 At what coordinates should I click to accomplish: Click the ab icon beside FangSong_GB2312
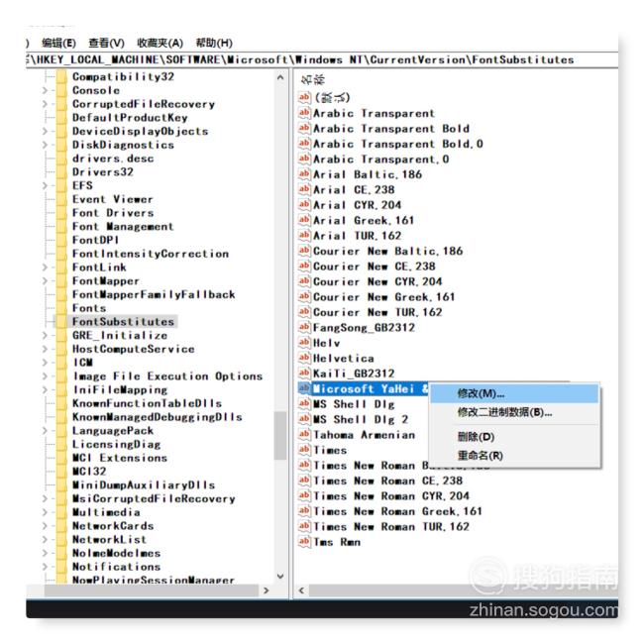point(304,327)
